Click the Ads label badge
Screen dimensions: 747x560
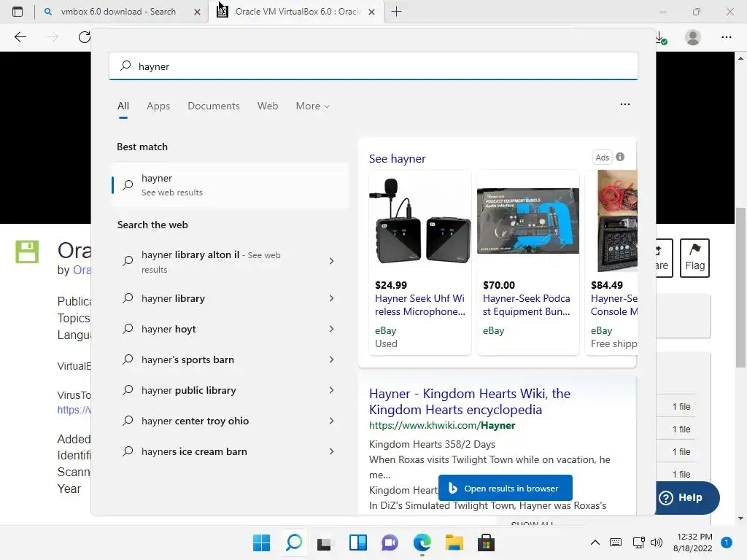tap(602, 157)
